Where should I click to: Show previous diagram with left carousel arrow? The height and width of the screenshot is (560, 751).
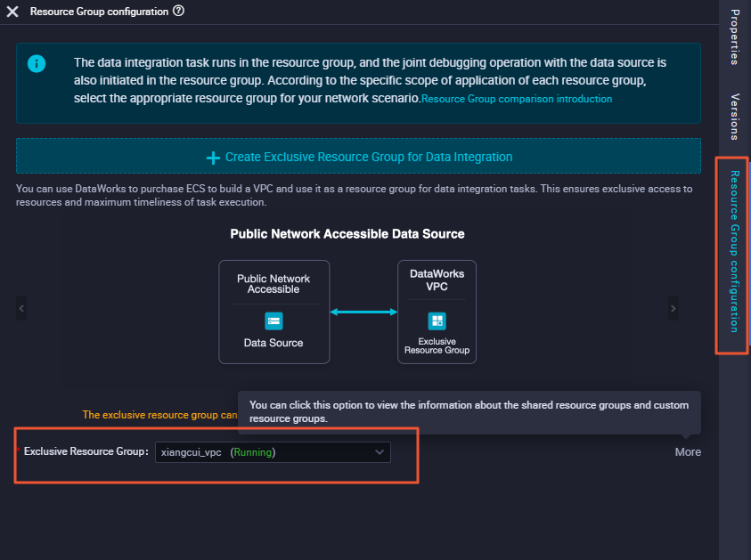tap(21, 308)
